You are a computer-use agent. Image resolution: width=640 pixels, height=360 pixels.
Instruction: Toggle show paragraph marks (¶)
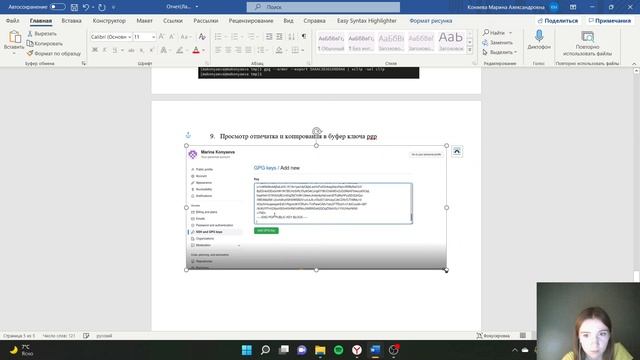[x=304, y=37]
